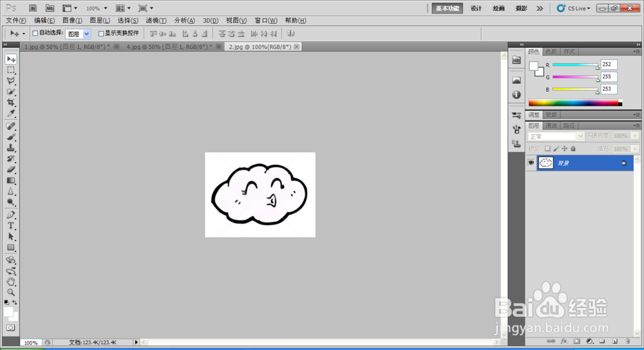Hide the 背景 layer with eye icon
Viewport: 644px width, 350px height.
531,163
